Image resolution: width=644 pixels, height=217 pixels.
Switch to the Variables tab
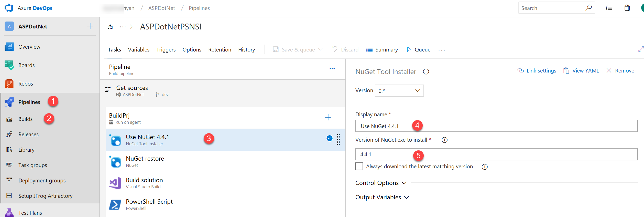click(139, 50)
